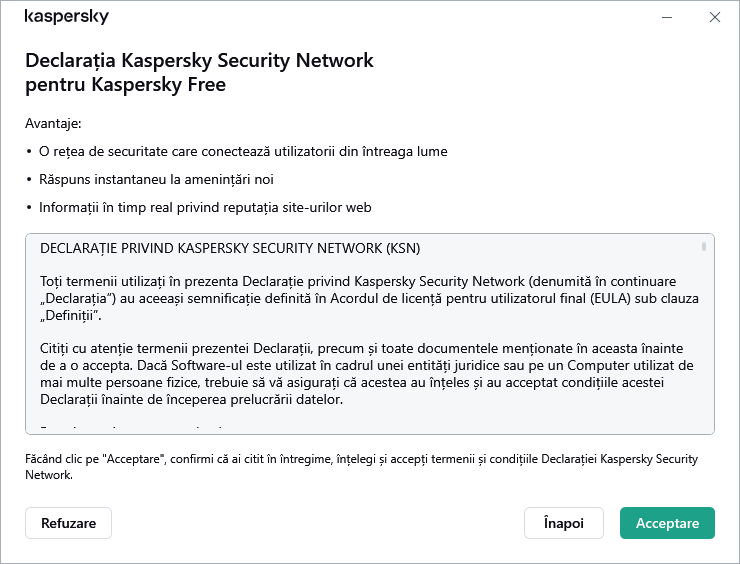Click the scrollbar track below the thumb
The height and width of the screenshot is (564, 740).
[704, 350]
